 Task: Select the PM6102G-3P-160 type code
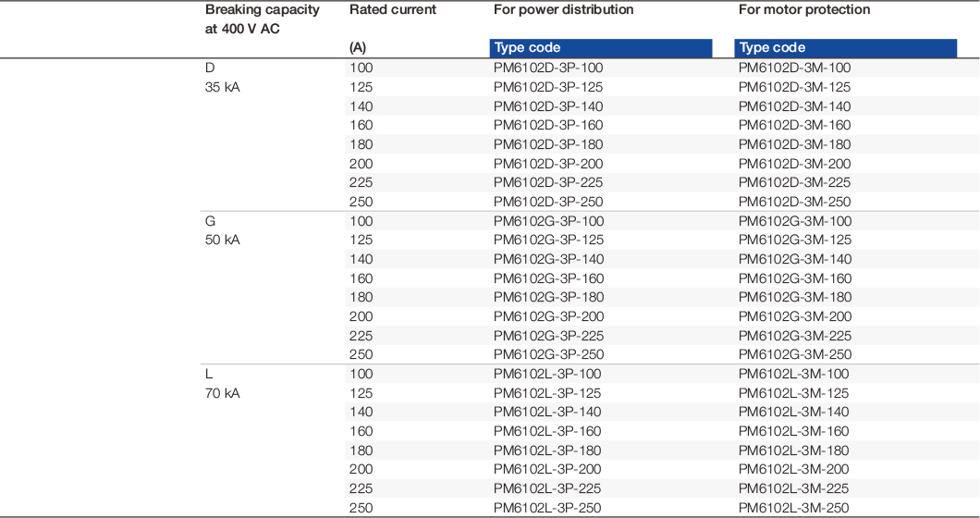click(x=548, y=278)
